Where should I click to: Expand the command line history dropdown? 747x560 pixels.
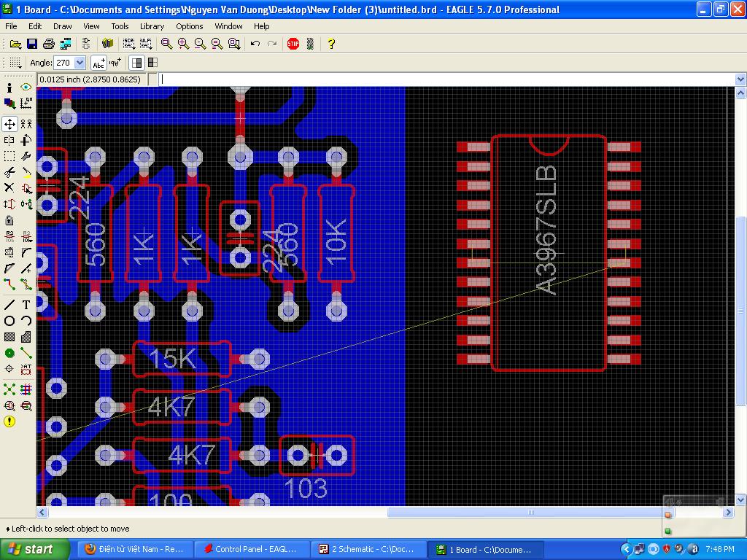(x=740, y=79)
